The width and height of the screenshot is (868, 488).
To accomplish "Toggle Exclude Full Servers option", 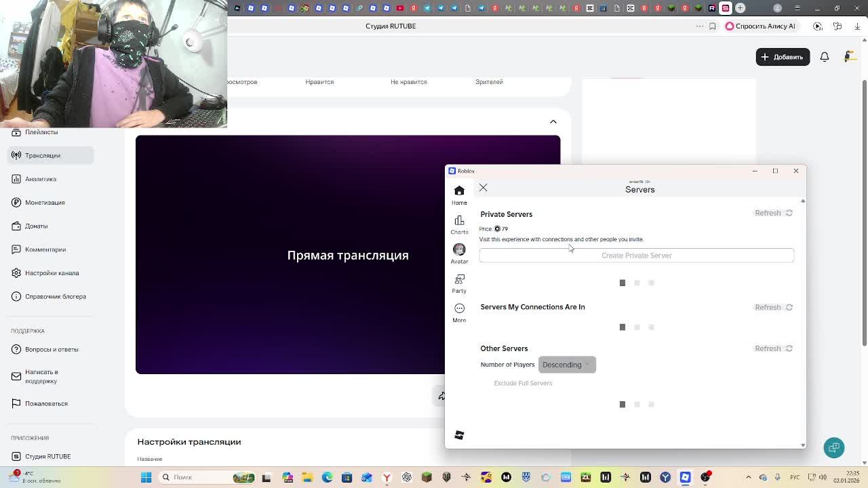I will [523, 383].
